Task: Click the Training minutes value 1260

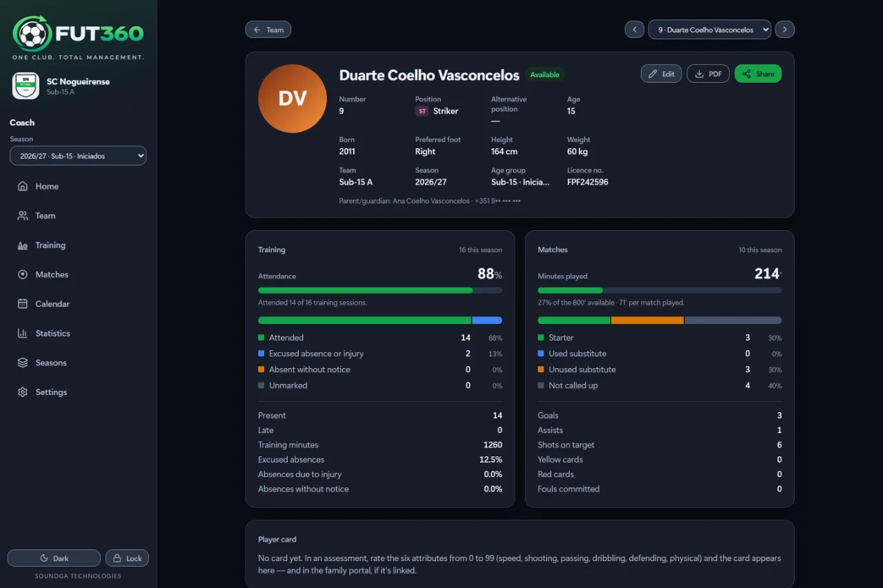Action: coord(493,445)
